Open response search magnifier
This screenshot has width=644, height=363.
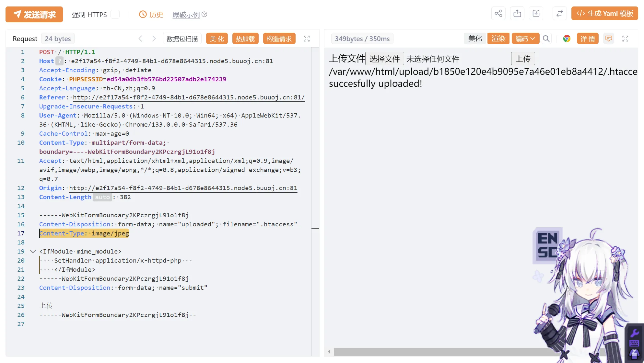pyautogui.click(x=546, y=39)
